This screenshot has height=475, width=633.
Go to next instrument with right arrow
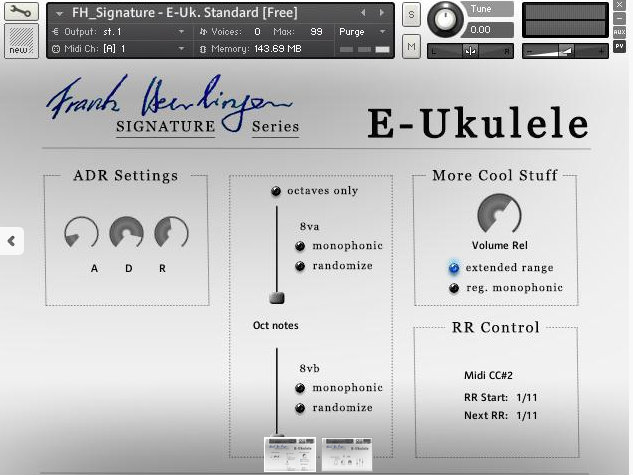[381, 13]
